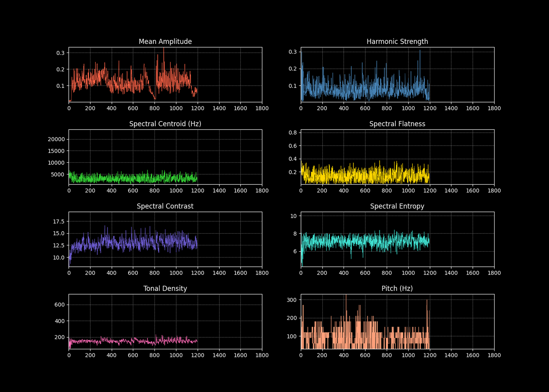Click the Spectral Entropy plot title
Screen dimensions: 549x392
397,206
